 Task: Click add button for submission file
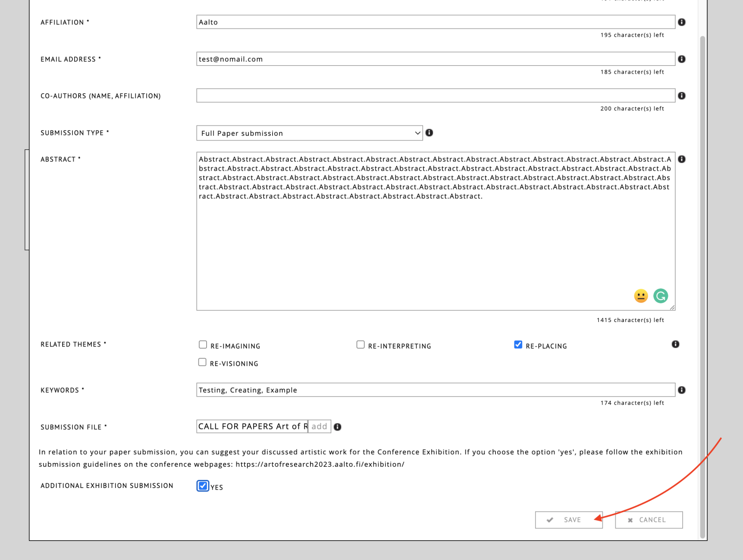point(319,426)
